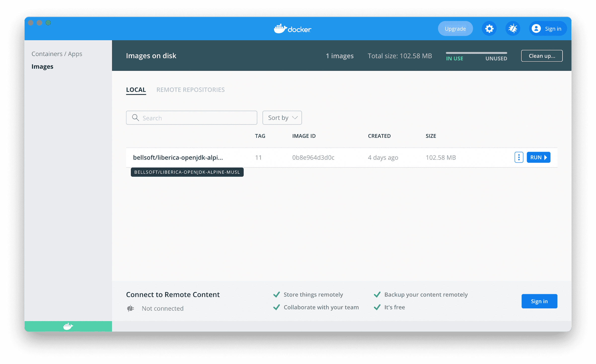Image resolution: width=596 pixels, height=364 pixels.
Task: Switch to the REMOTE REPOSITORIES tab
Action: point(190,90)
